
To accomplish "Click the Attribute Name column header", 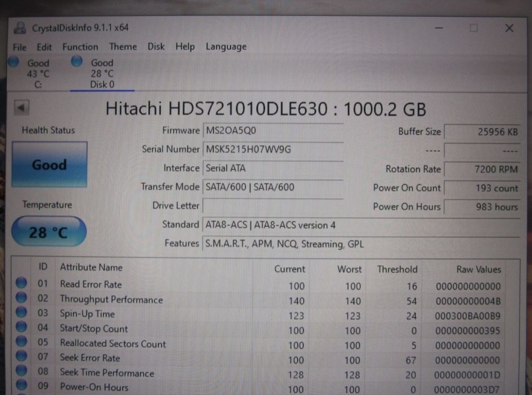I will pos(91,267).
